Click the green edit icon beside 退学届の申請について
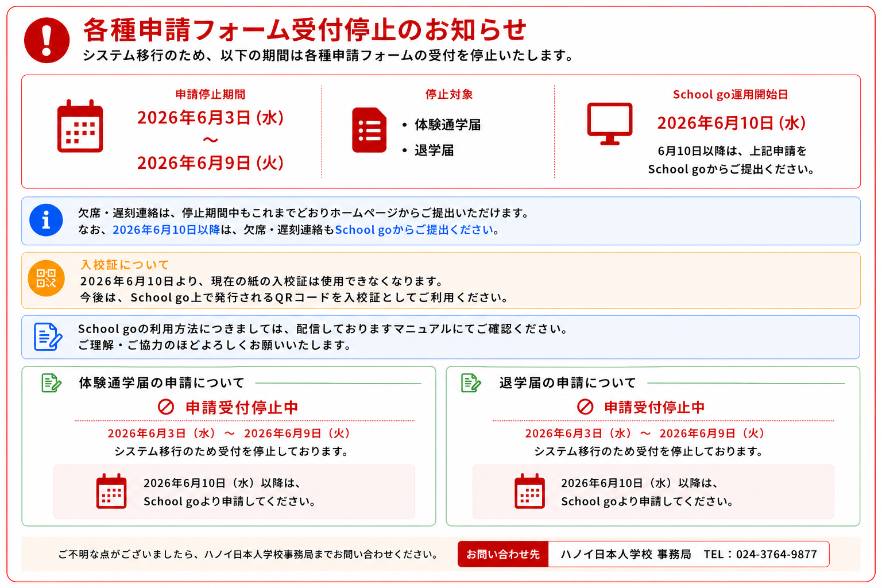 point(471,382)
